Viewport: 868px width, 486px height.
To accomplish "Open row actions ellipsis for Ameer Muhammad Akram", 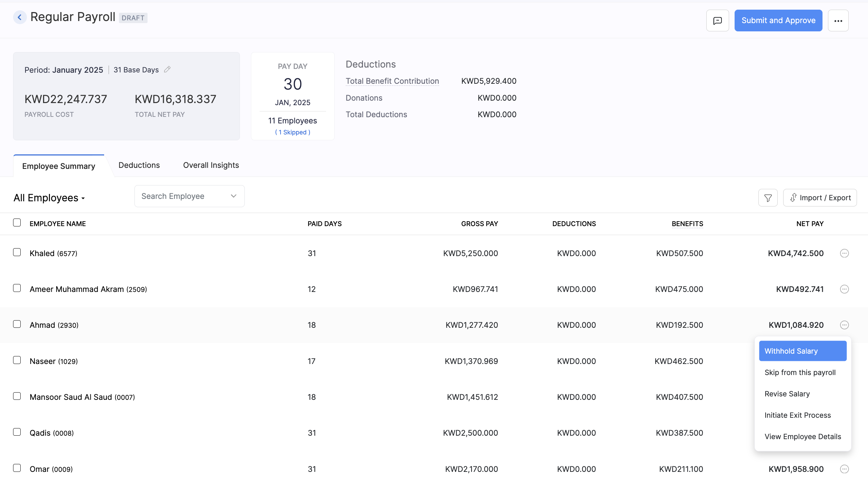I will pos(844,289).
